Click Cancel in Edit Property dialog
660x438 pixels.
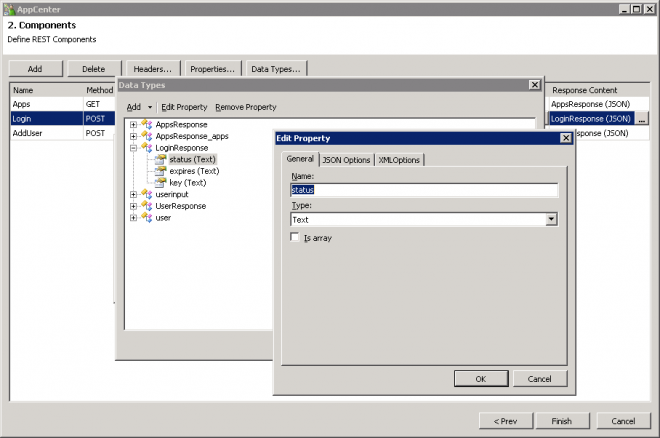[x=540, y=379]
